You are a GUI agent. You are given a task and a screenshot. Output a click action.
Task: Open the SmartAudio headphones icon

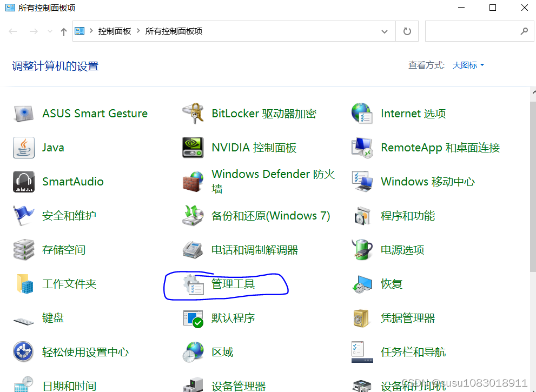point(24,182)
